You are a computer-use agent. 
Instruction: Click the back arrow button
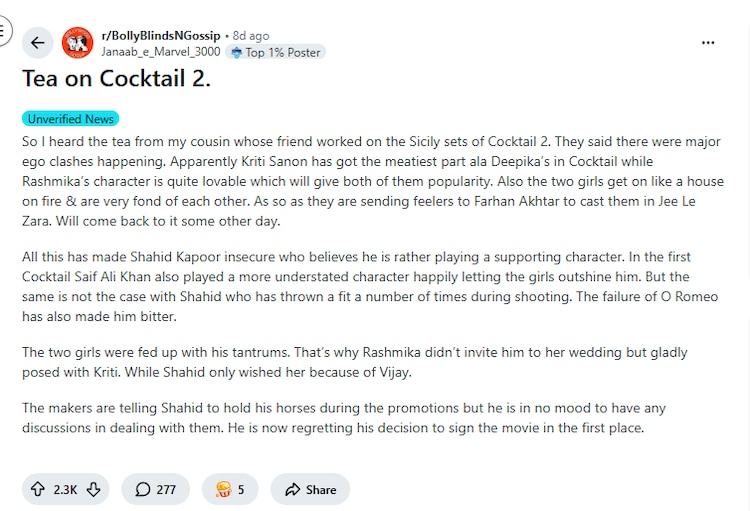click(37, 42)
